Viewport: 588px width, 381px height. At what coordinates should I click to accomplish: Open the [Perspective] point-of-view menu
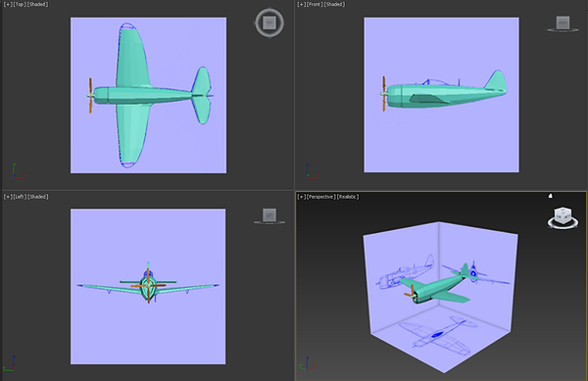321,197
